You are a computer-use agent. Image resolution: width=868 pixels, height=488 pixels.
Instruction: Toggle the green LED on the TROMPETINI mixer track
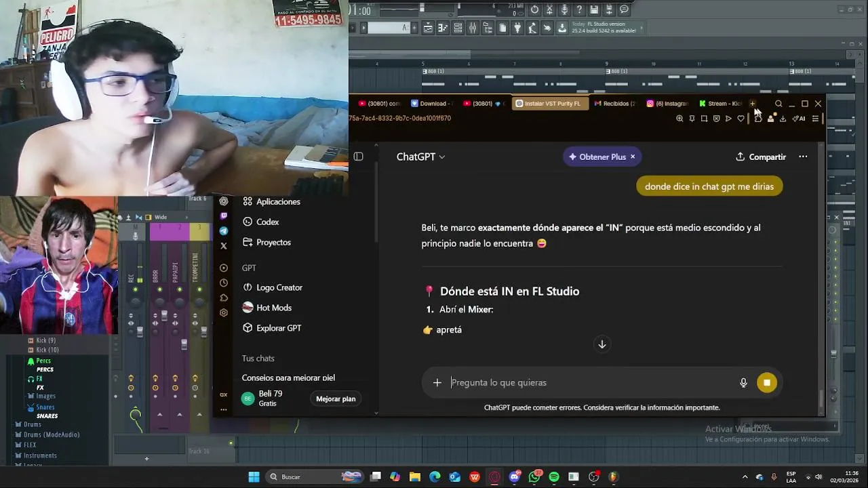pyautogui.click(x=199, y=289)
